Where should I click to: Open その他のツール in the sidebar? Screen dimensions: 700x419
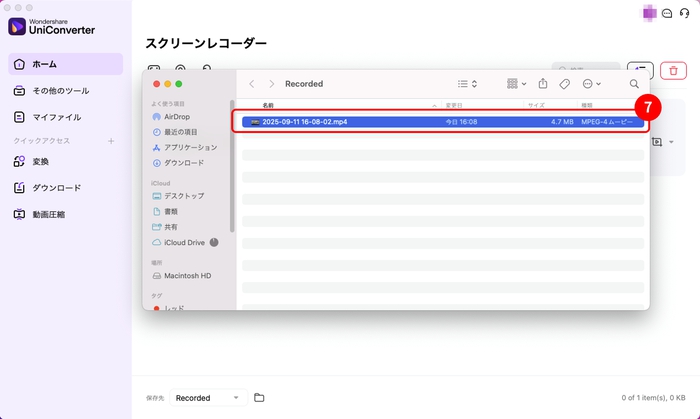pyautogui.click(x=60, y=91)
